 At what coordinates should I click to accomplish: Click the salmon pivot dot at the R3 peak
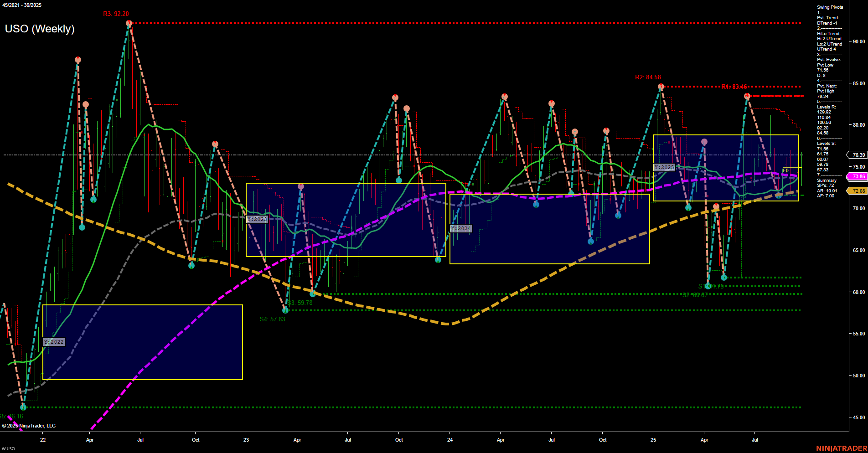pyautogui.click(x=128, y=23)
